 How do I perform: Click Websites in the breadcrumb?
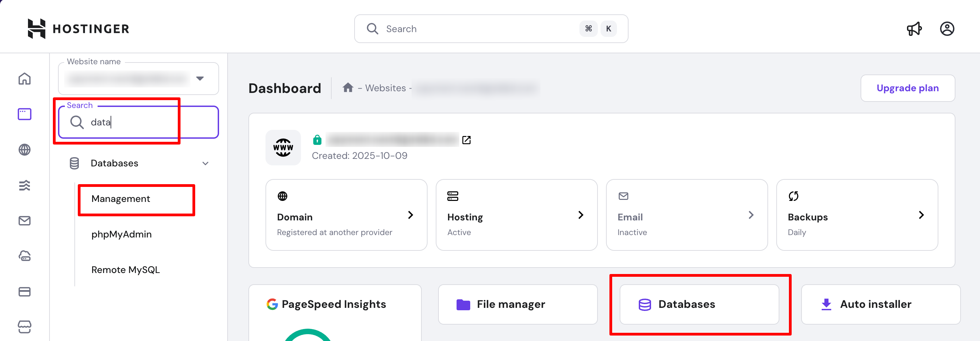pos(385,88)
